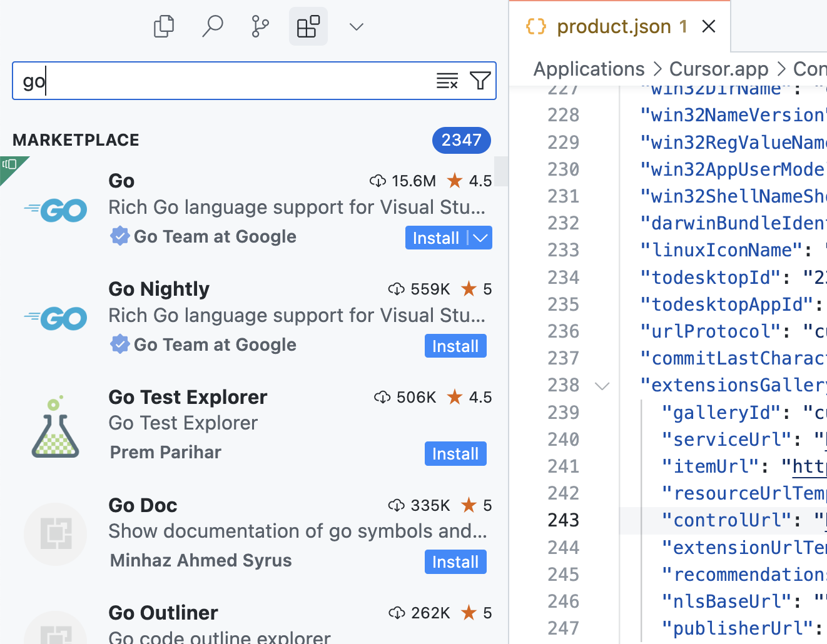Open the extensions filter options
The width and height of the screenshot is (827, 644).
pos(480,81)
